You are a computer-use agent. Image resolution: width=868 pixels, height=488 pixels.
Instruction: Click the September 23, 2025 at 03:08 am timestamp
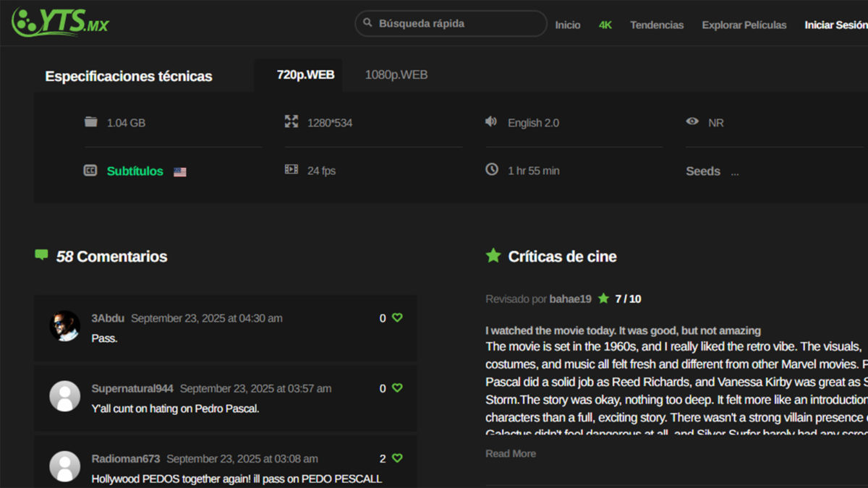click(x=242, y=458)
